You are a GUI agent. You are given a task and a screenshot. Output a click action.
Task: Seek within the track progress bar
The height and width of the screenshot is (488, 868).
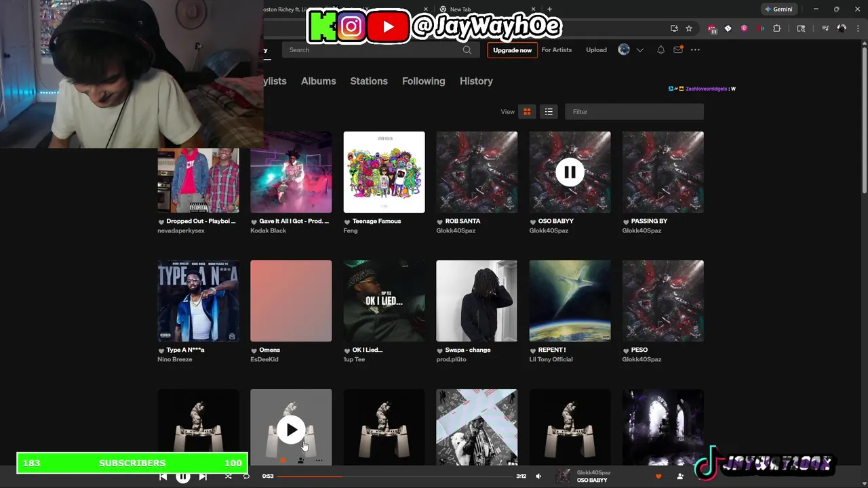[x=395, y=476]
